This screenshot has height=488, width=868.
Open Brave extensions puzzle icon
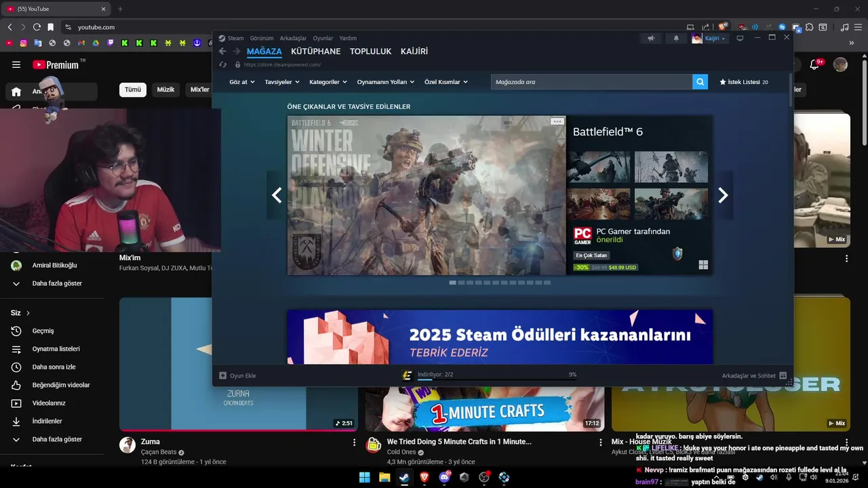point(809,27)
